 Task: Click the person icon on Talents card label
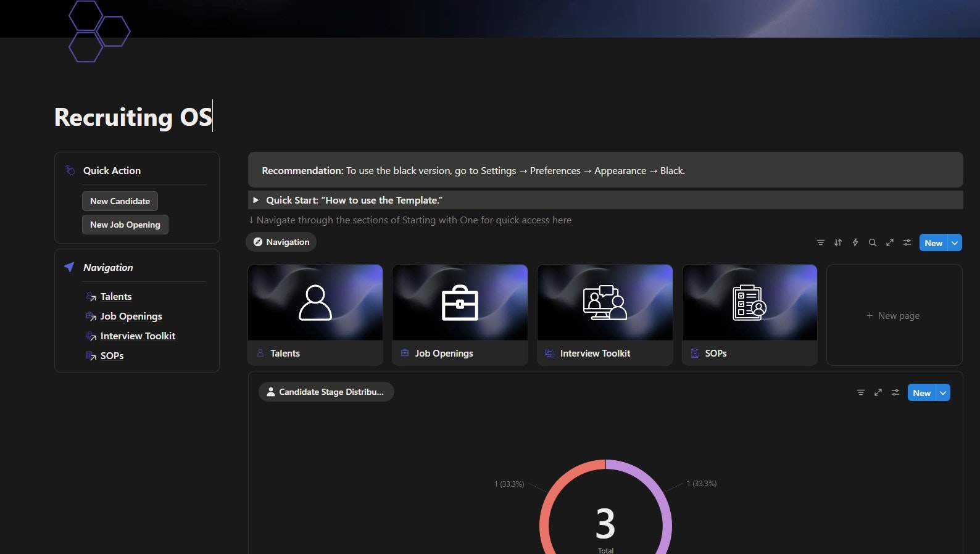[x=260, y=353]
